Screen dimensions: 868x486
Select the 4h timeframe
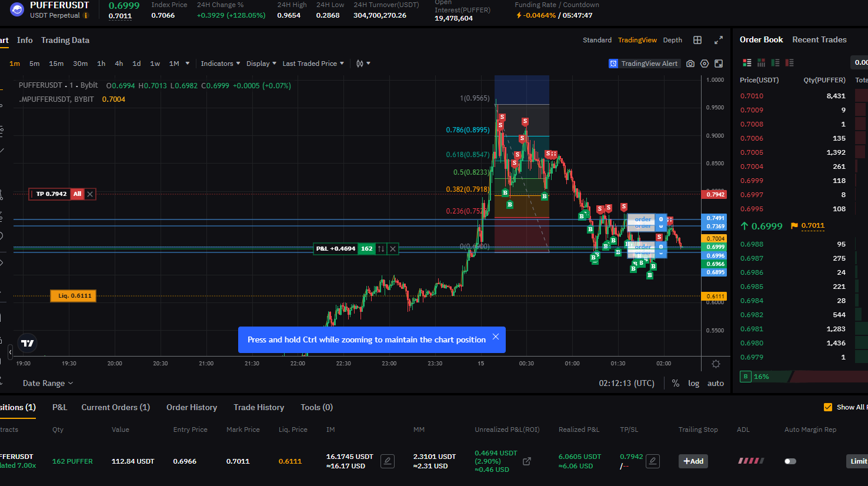tap(119, 64)
